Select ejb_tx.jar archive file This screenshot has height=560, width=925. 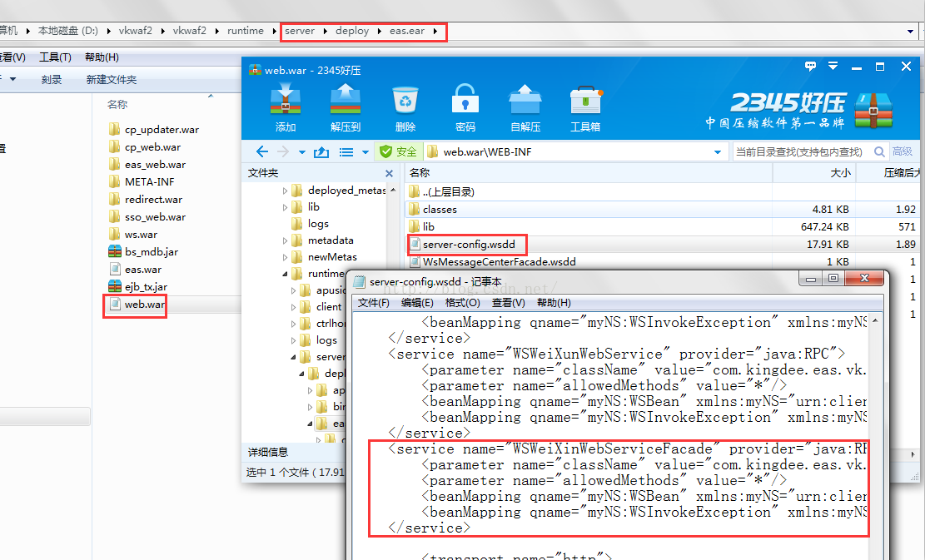[x=138, y=286]
